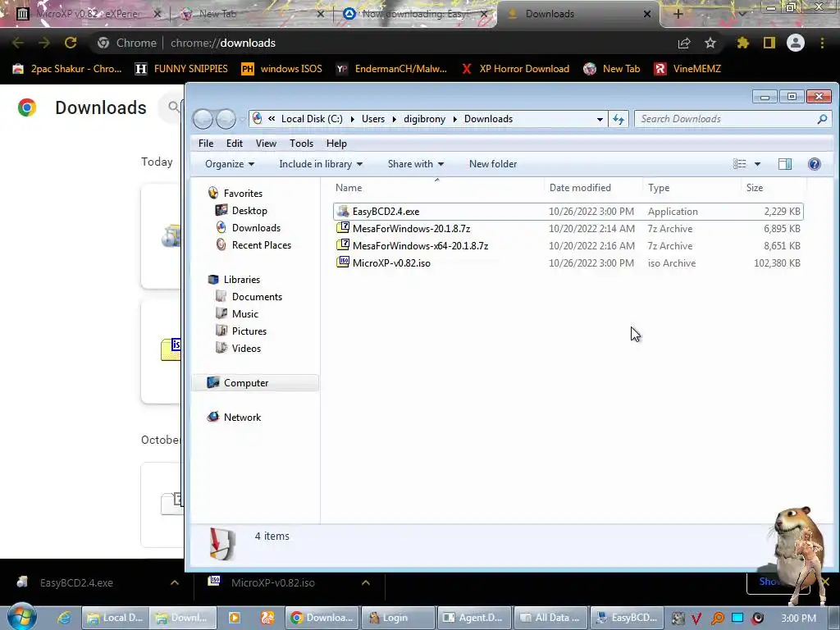This screenshot has height=630, width=840.
Task: Refresh the Downloads folder address bar
Action: [x=619, y=119]
